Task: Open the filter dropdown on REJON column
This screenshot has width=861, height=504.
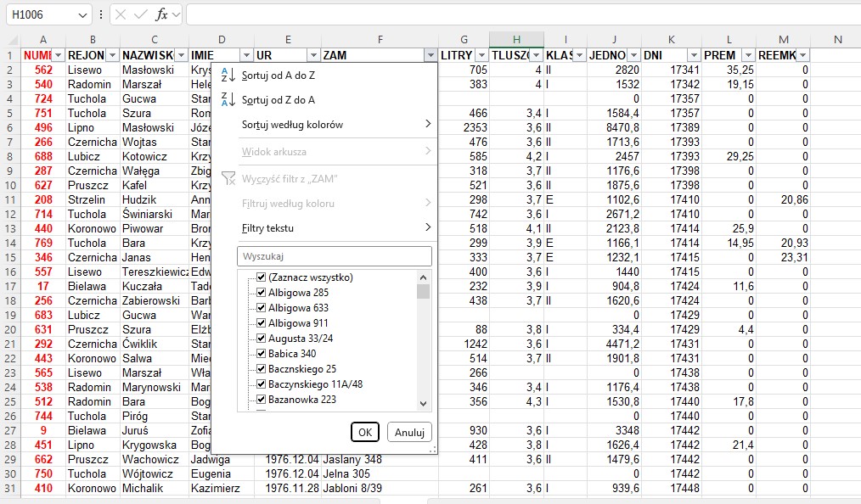Action: click(110, 55)
